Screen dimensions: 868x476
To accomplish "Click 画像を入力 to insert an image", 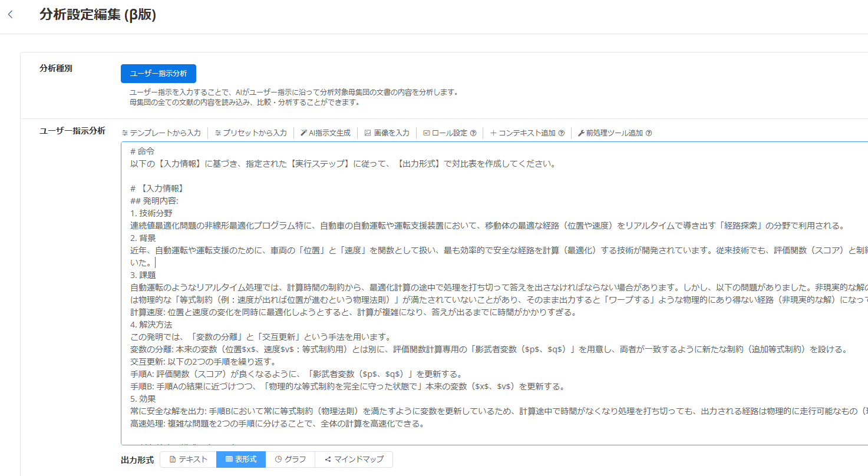I will [387, 133].
